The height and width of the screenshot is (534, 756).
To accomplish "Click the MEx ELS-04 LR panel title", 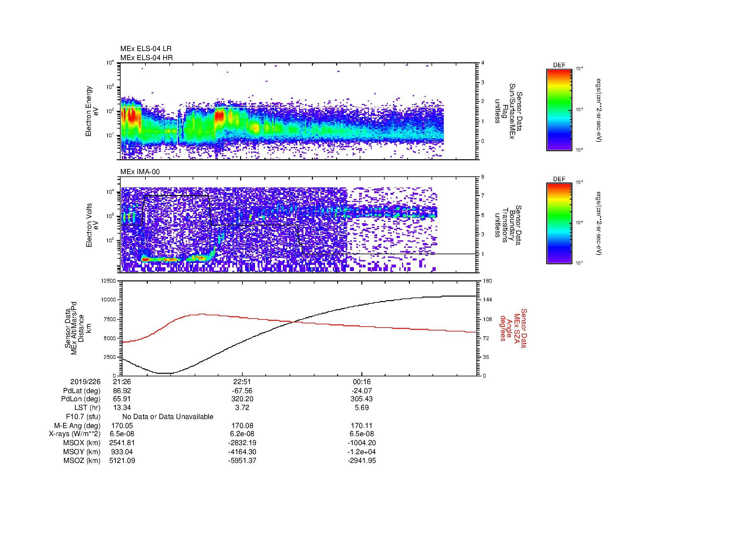I will pyautogui.click(x=145, y=49).
